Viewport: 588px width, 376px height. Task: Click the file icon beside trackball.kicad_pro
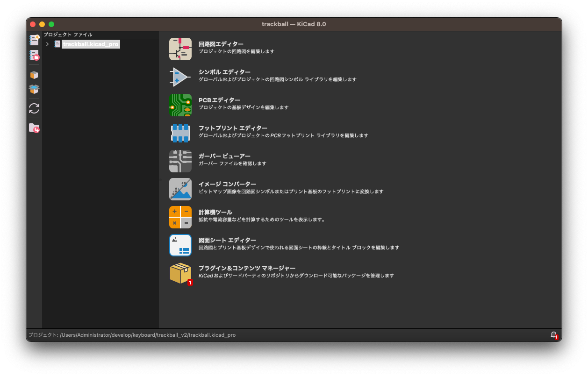coord(57,44)
